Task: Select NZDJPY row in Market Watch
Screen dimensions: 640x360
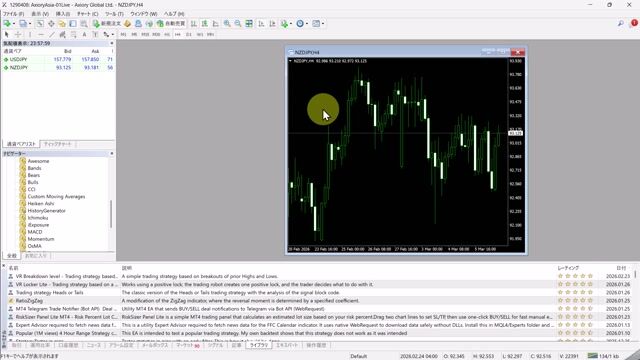Action: pos(58,68)
